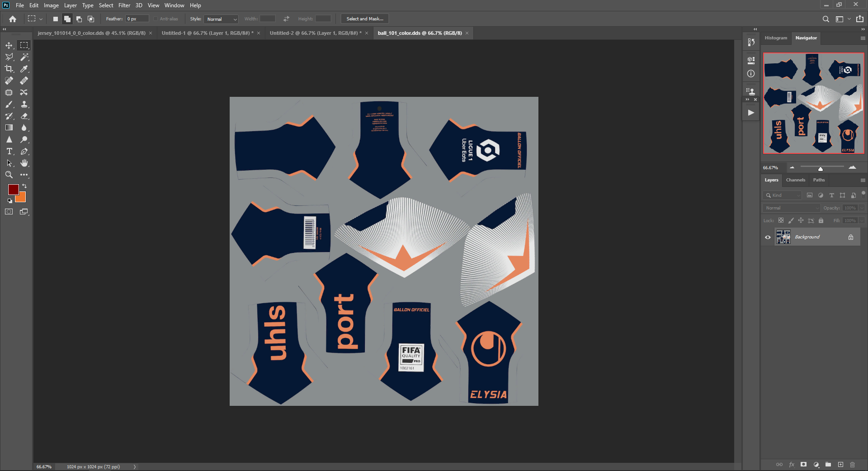Toggle the Anti-alias checkbox
This screenshot has height=471, width=868.
[156, 19]
